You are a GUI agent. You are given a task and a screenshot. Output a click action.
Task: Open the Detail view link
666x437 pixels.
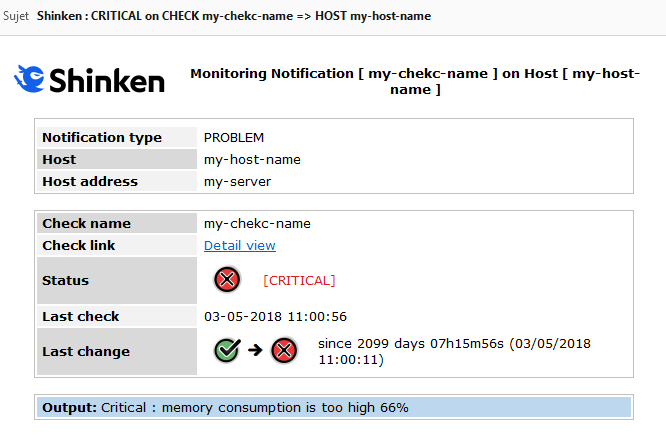[x=240, y=245]
